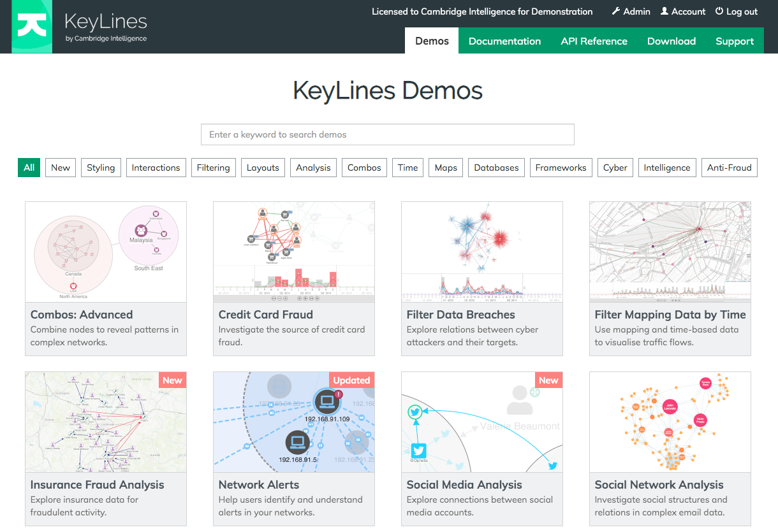Filter demos by Combos tag
The width and height of the screenshot is (778, 532).
[x=364, y=168]
